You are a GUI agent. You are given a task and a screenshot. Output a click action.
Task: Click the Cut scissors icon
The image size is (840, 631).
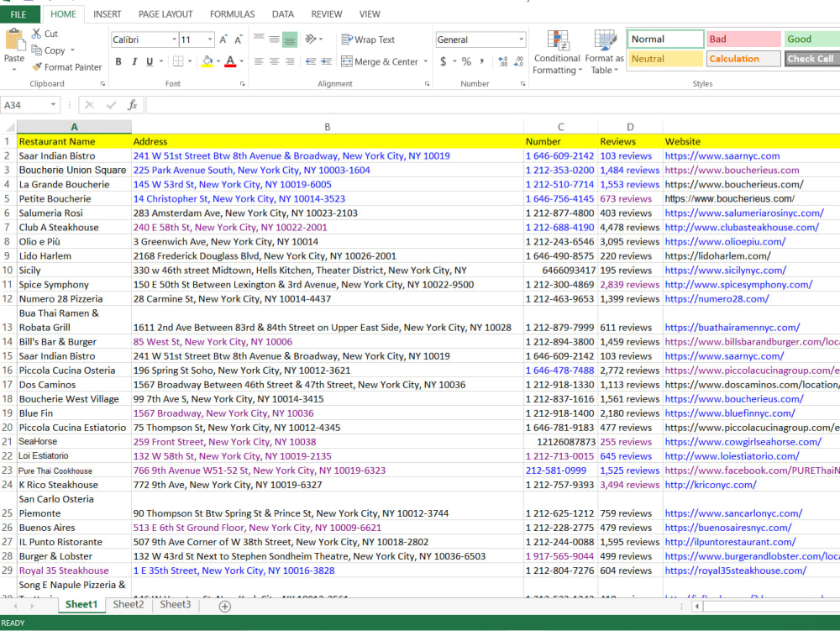pos(36,34)
